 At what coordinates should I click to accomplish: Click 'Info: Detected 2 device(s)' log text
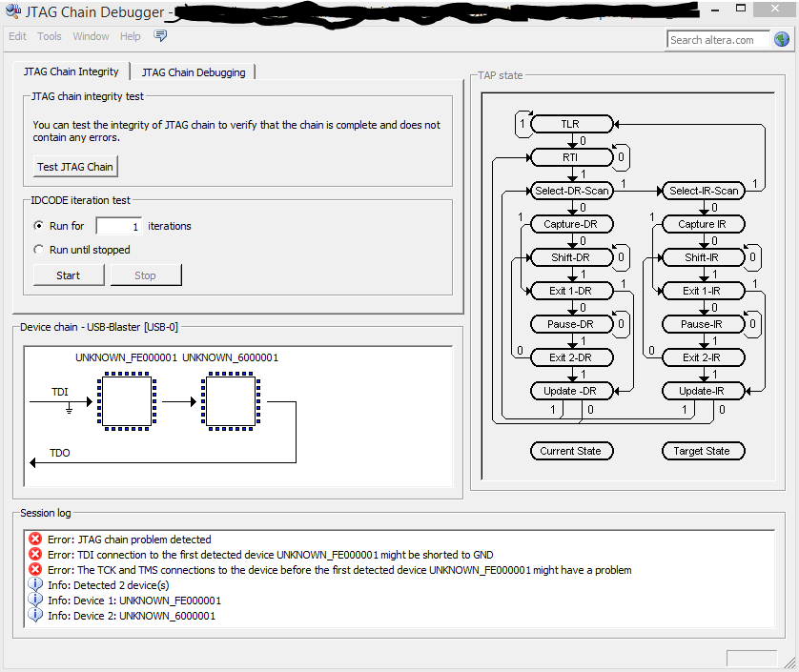click(109, 585)
